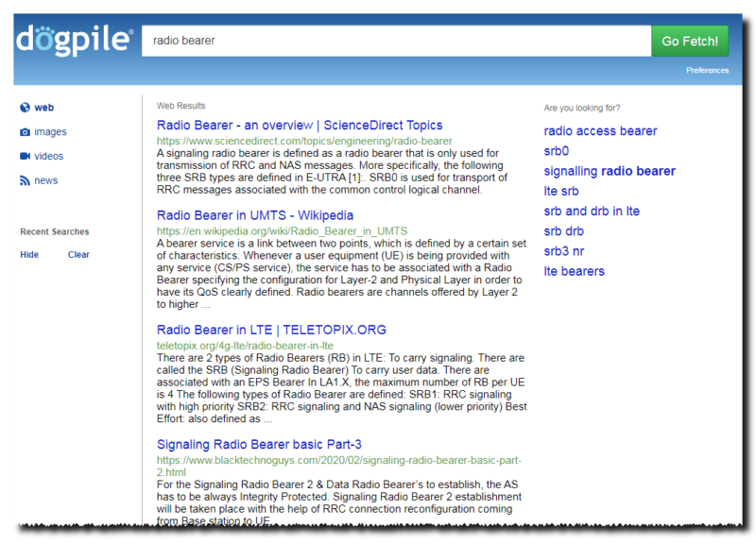Clear recent searches
Viewport: 756px width, 544px height.
[x=78, y=254]
